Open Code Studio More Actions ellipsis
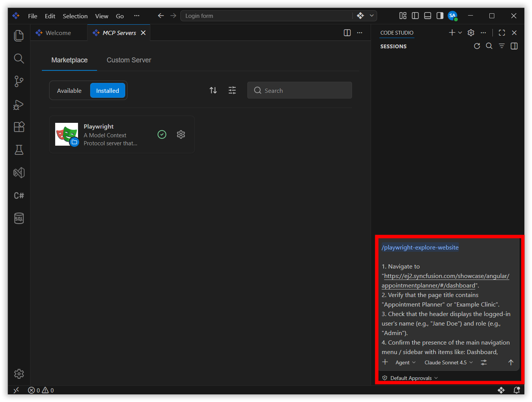Image resolution: width=532 pixels, height=402 pixels. [x=483, y=33]
